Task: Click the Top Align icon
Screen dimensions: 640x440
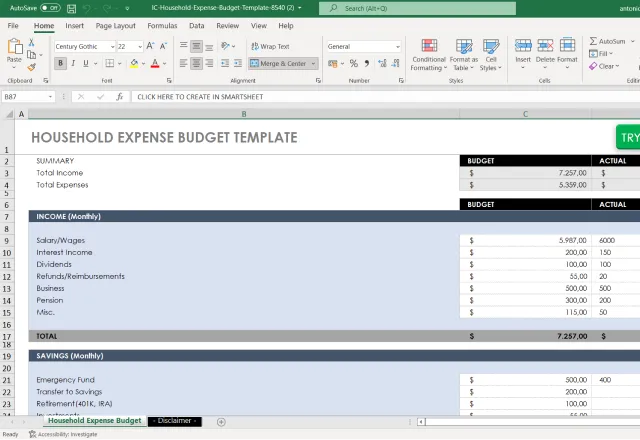Action: [184, 46]
